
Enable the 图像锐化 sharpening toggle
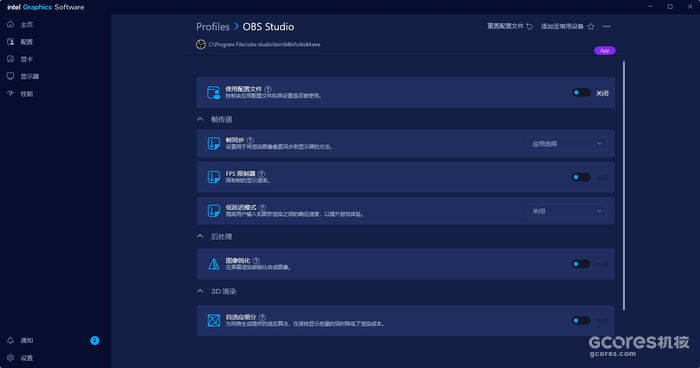(x=581, y=264)
